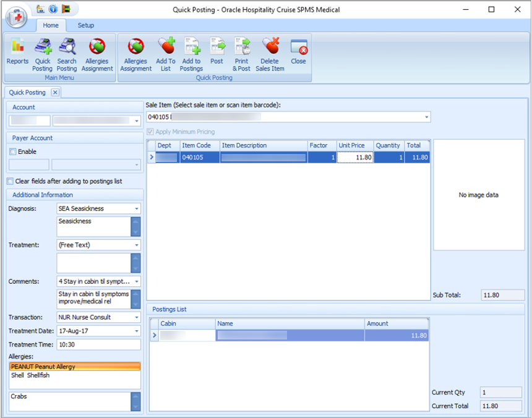The image size is (532, 418).
Task: Expand the Transaction dropdown list
Action: (137, 317)
